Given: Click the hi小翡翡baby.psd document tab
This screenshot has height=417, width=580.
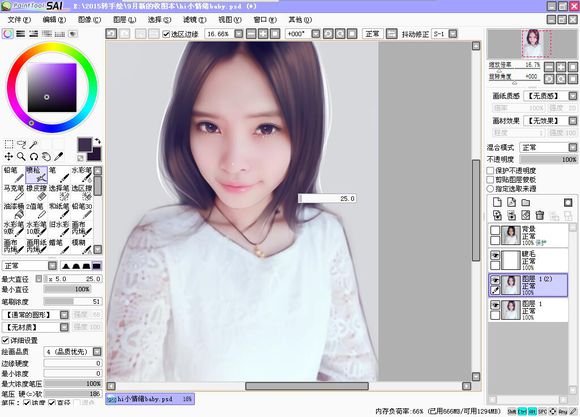Looking at the screenshot, I should [x=150, y=399].
